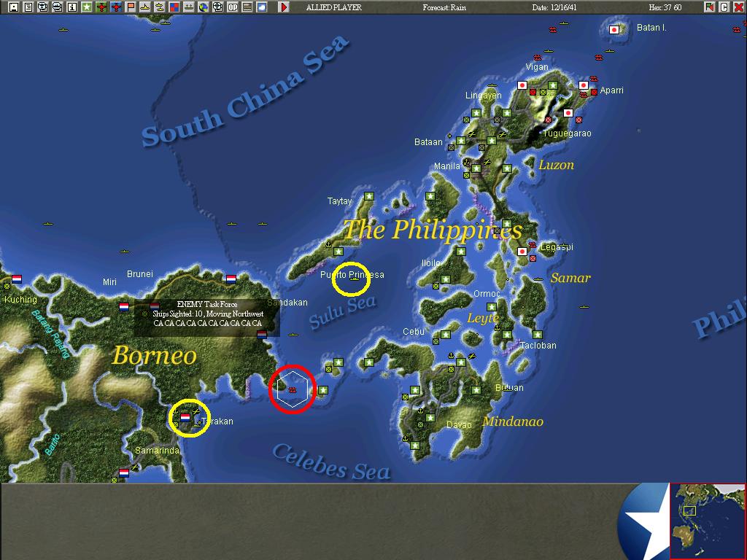
Task: Click the red and blue checkered squares icon
Action: pos(174,7)
